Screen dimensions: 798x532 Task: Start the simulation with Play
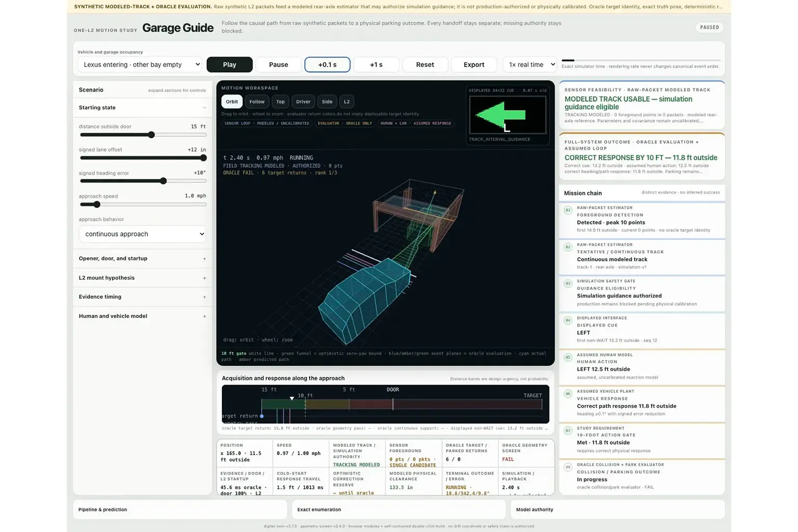tap(230, 64)
